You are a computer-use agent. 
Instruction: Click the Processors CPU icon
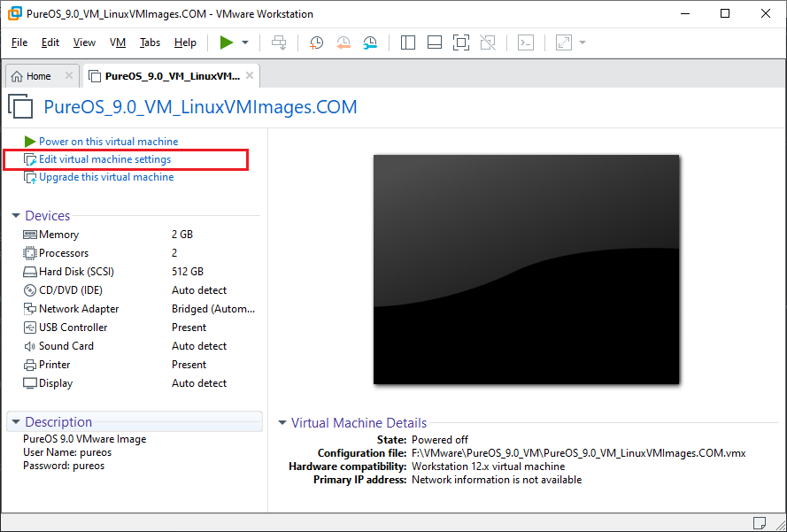[30, 253]
